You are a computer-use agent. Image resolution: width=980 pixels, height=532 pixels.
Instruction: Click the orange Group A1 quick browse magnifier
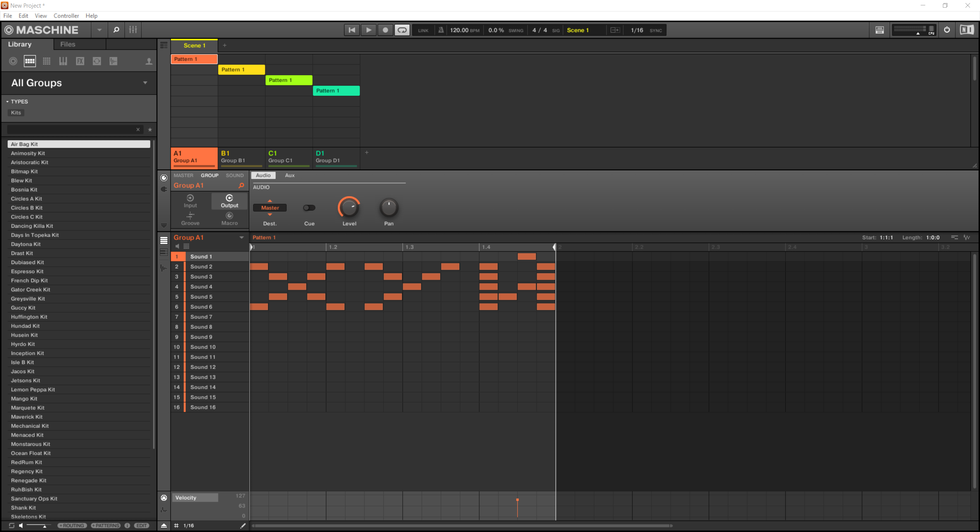click(241, 185)
